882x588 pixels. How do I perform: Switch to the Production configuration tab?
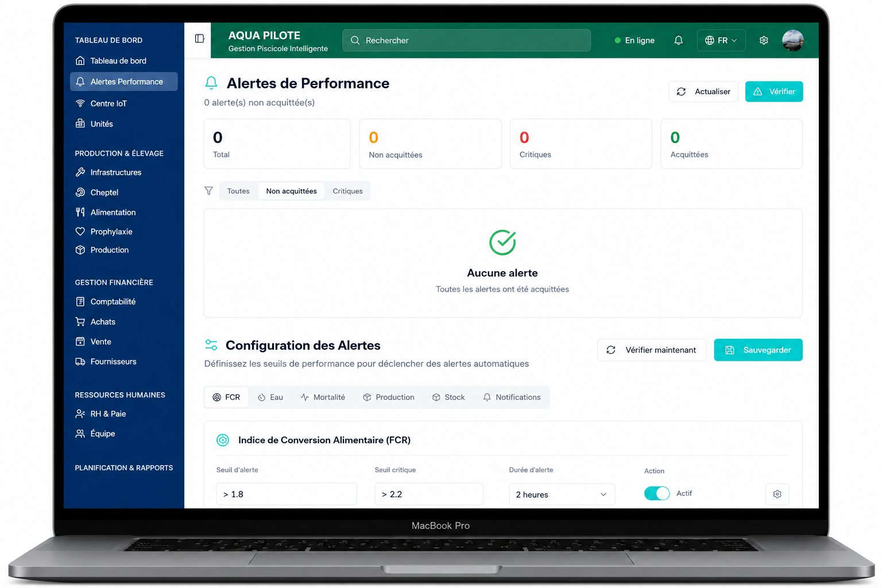pos(389,397)
